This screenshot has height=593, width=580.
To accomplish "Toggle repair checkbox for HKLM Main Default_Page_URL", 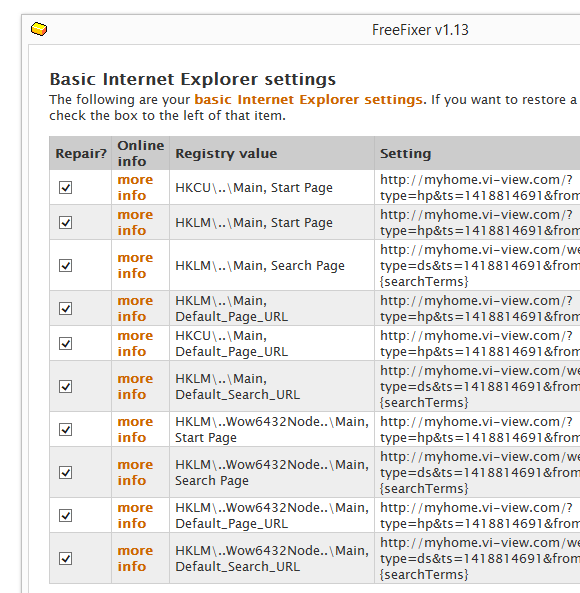I will point(65,308).
